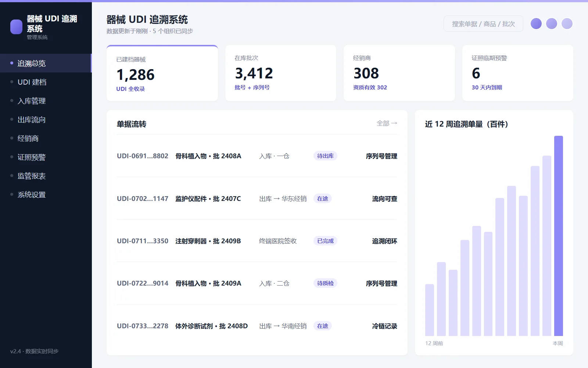Click 入库 · 一仓 text

tap(274, 156)
